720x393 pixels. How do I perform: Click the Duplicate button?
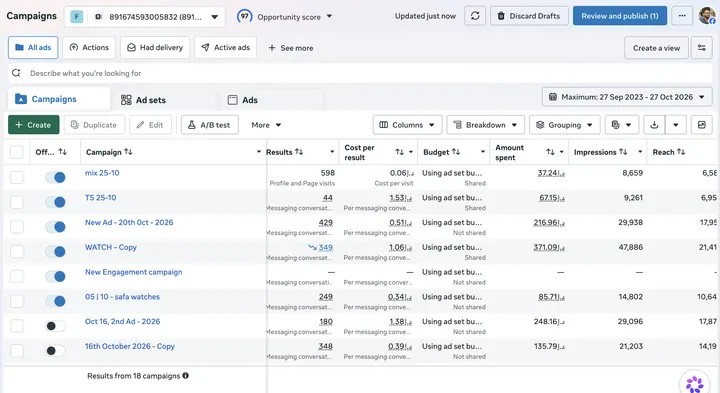[94, 125]
